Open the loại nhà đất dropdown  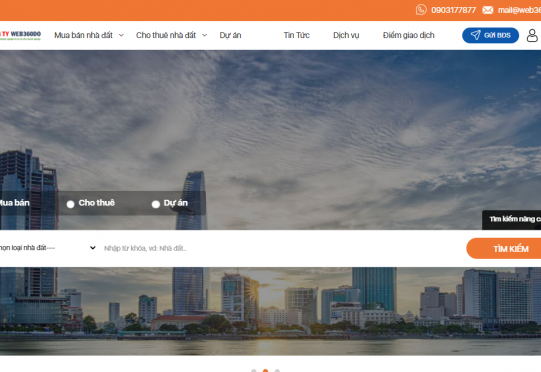(48, 248)
